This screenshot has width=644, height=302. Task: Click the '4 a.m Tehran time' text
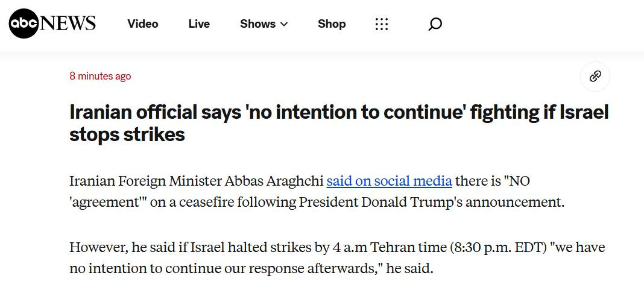pyautogui.click(x=397, y=248)
